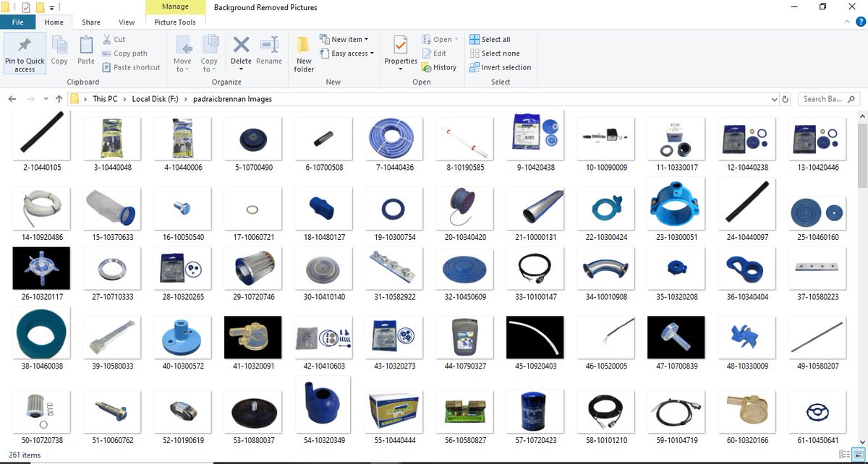Click the Rename icon
Viewport: 868px width, 464px height.
[269, 45]
